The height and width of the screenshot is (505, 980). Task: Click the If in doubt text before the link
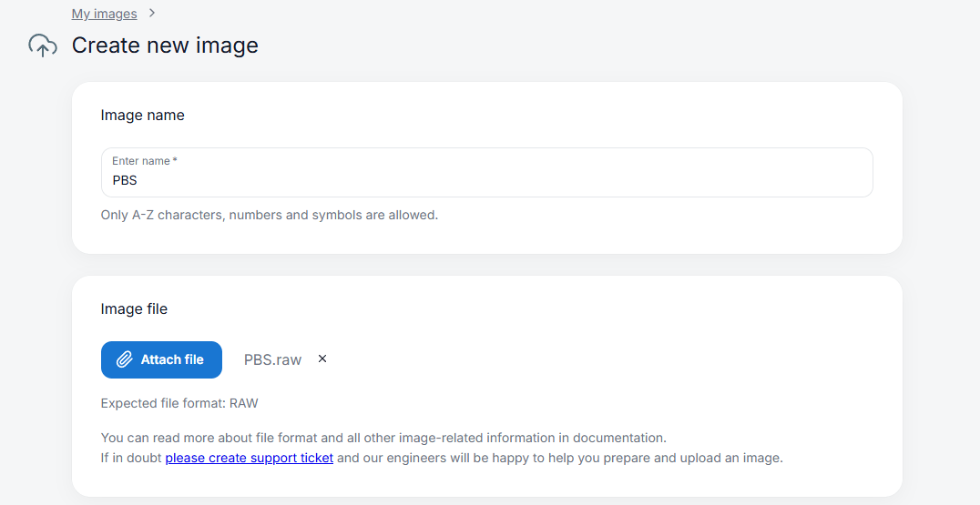click(x=131, y=458)
